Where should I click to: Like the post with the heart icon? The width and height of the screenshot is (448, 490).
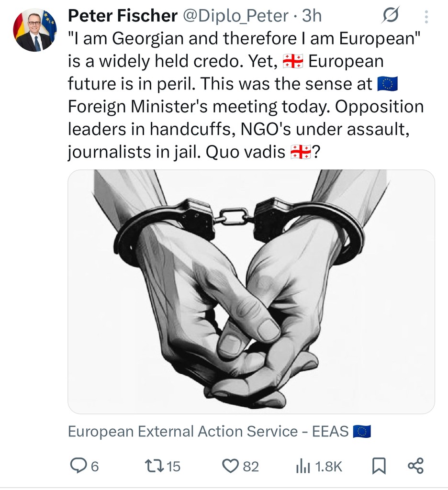point(232,466)
